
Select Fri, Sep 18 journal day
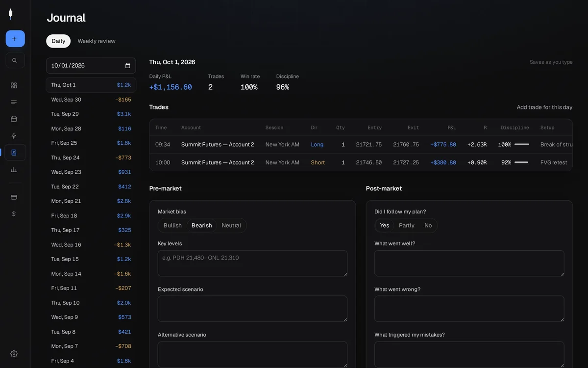pos(91,215)
